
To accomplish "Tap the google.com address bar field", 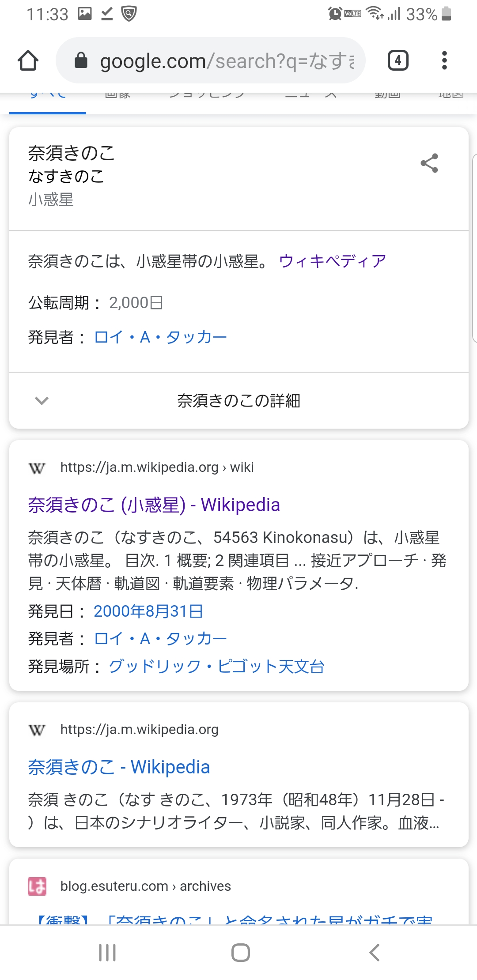I will coord(225,60).
